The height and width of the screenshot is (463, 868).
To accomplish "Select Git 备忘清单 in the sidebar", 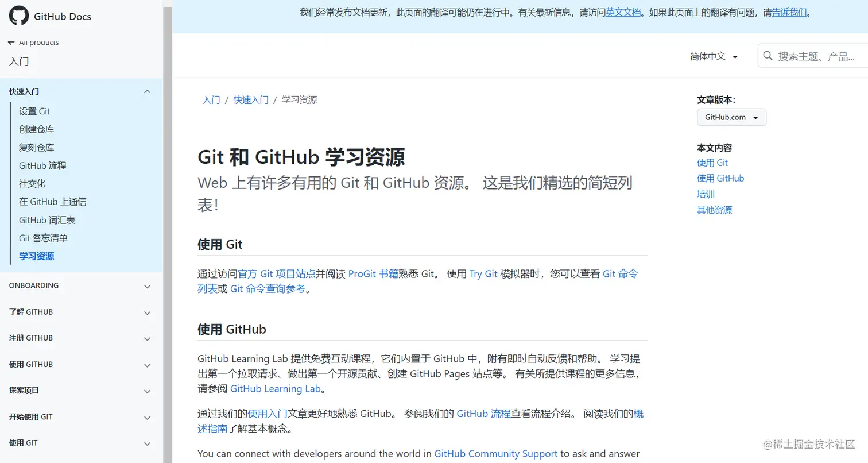I will click(43, 238).
